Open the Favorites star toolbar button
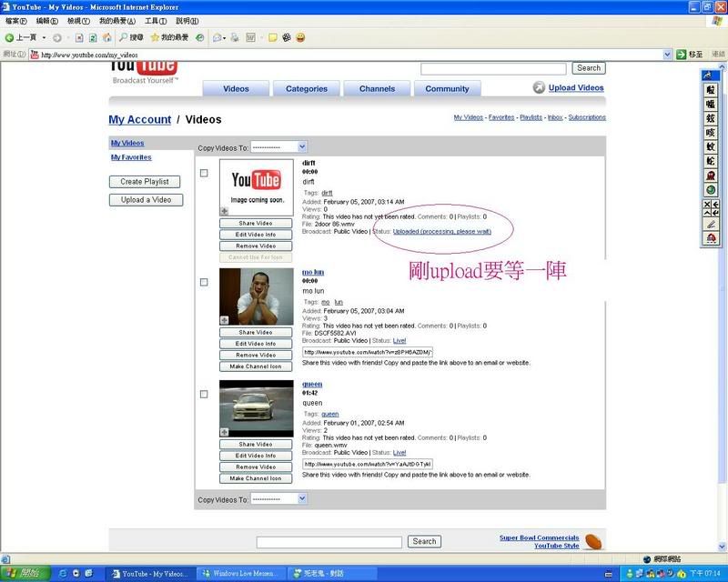 click(169, 37)
